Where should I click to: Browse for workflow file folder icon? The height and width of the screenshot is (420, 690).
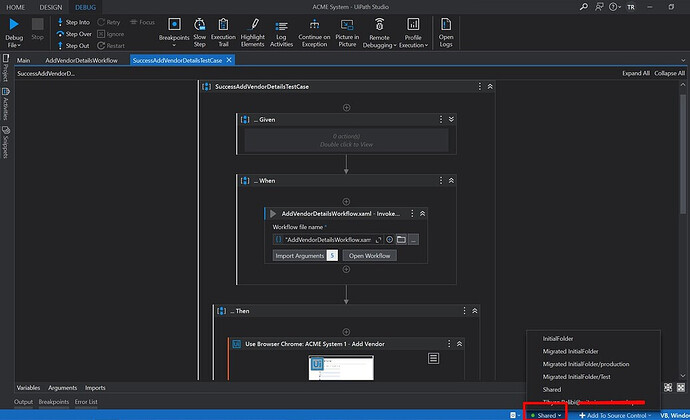(x=401, y=239)
